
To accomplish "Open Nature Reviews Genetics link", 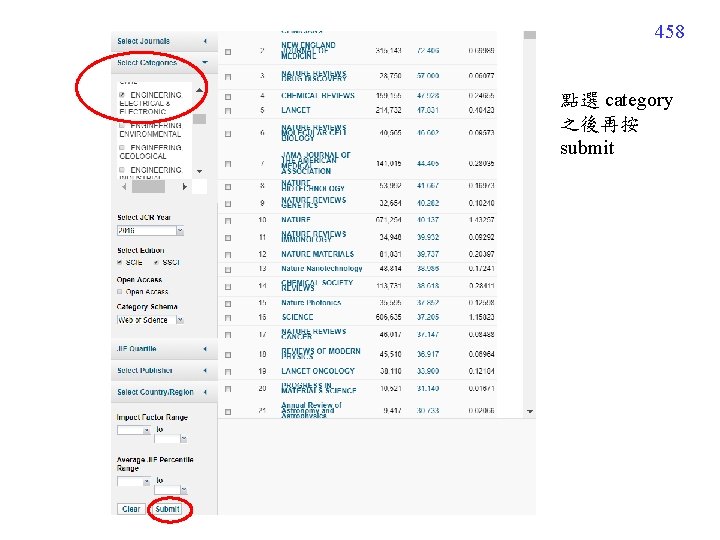I will [314, 202].
